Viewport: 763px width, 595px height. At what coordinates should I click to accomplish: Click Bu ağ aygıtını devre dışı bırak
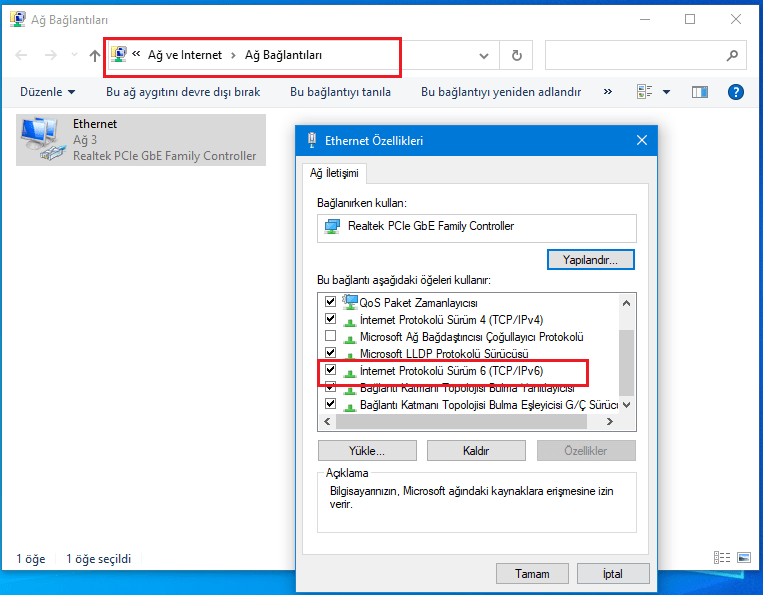point(183,92)
